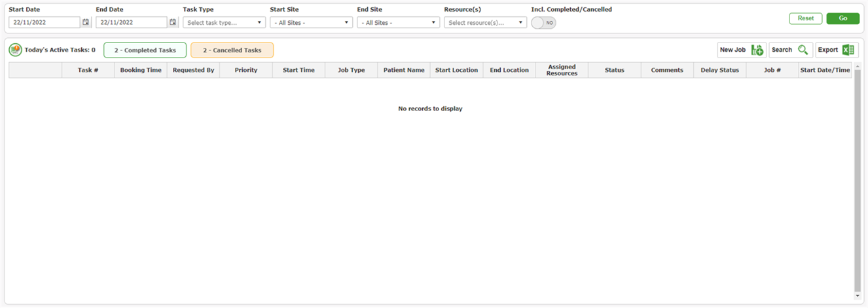Sort by the Start Time column header
The height and width of the screenshot is (308, 868).
coord(298,70)
